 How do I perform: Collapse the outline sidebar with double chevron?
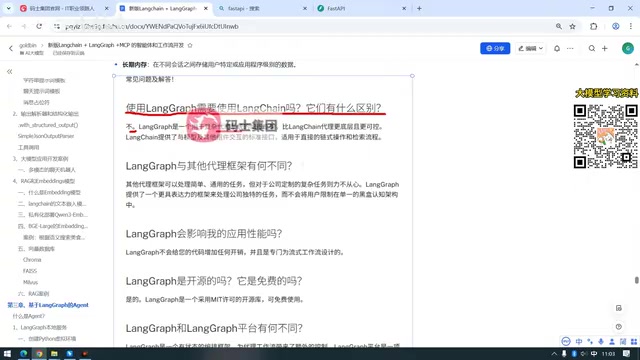(9, 71)
